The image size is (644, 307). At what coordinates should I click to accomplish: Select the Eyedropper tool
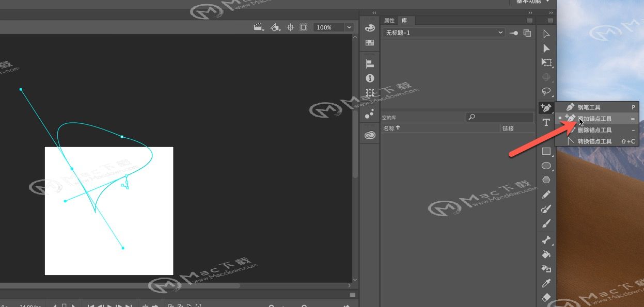[x=546, y=283]
